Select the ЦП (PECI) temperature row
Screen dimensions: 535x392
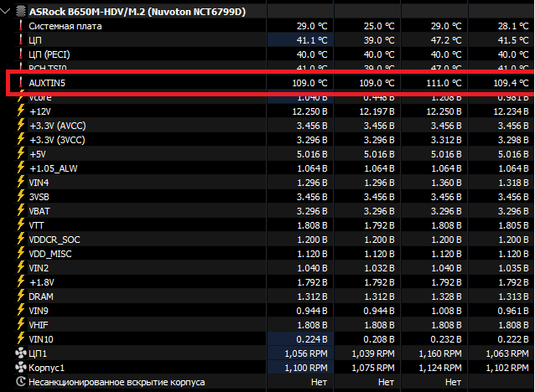tap(267, 54)
